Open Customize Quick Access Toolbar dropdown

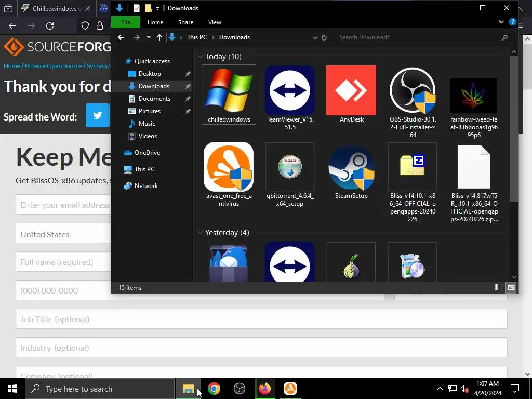(x=158, y=8)
